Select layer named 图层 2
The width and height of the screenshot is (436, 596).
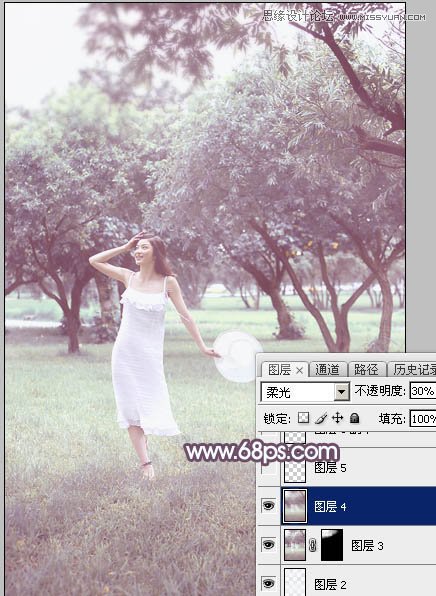[x=330, y=584]
